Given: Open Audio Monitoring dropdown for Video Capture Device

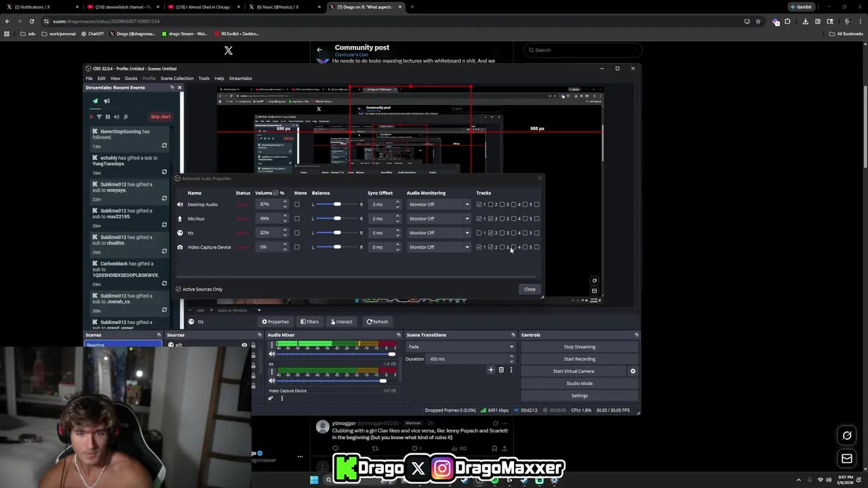Looking at the screenshot, I should tap(438, 247).
